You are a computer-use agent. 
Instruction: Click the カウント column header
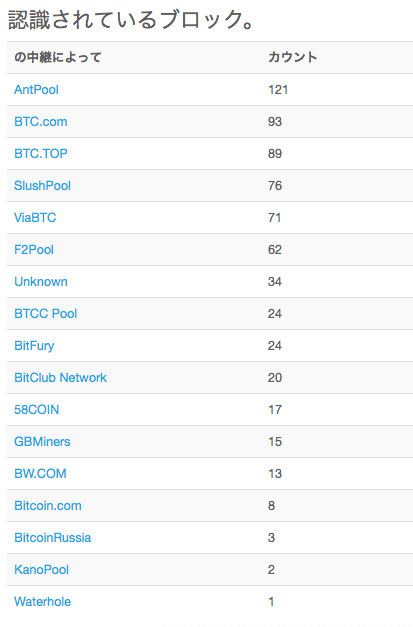point(293,57)
